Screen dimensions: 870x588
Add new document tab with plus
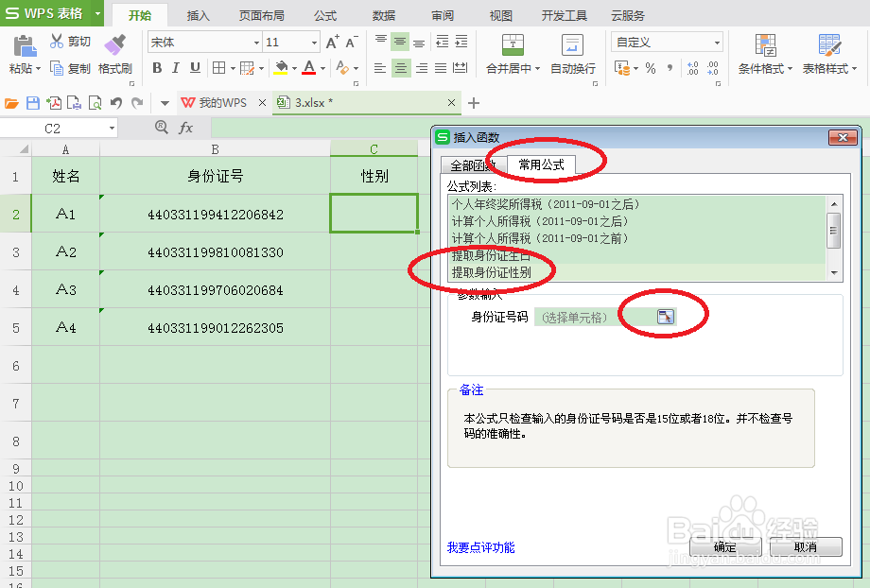pyautogui.click(x=473, y=103)
